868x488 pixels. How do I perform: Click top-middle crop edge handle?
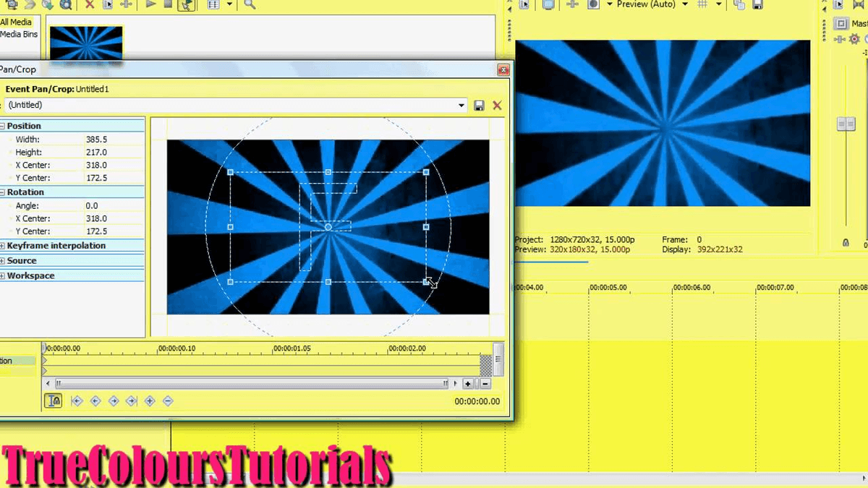pyautogui.click(x=328, y=172)
